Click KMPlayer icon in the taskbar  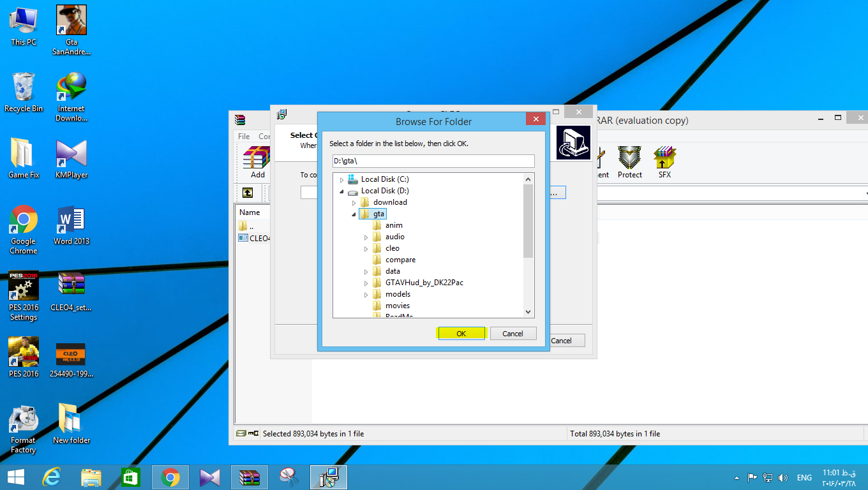tap(210, 477)
